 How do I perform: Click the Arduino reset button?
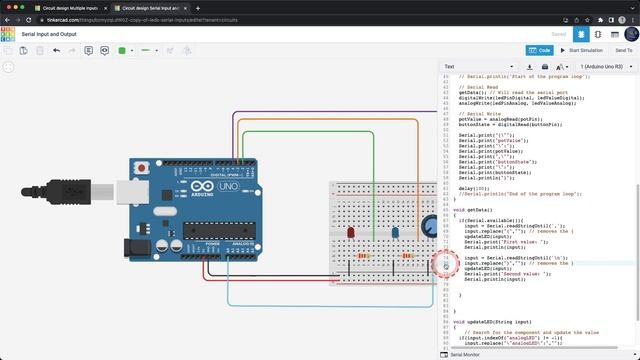[x=141, y=168]
